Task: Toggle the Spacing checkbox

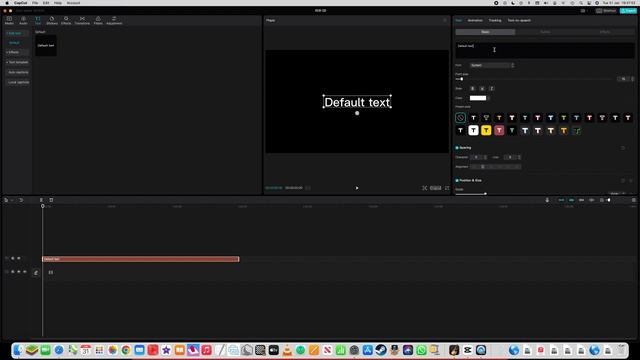Action: (x=457, y=148)
